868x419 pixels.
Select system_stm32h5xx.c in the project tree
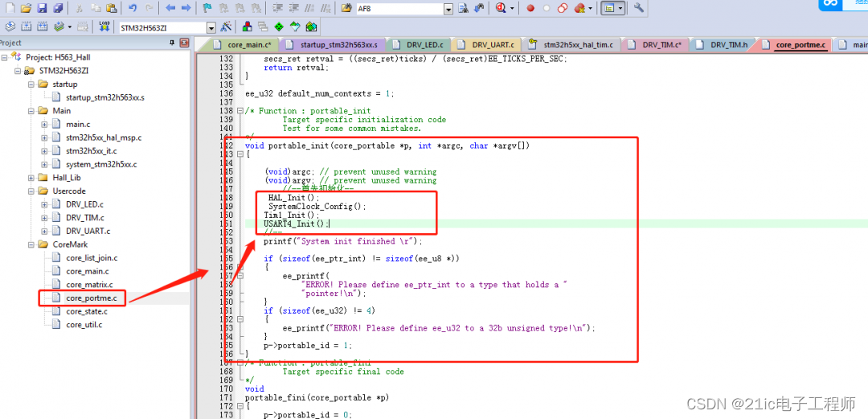[101, 164]
